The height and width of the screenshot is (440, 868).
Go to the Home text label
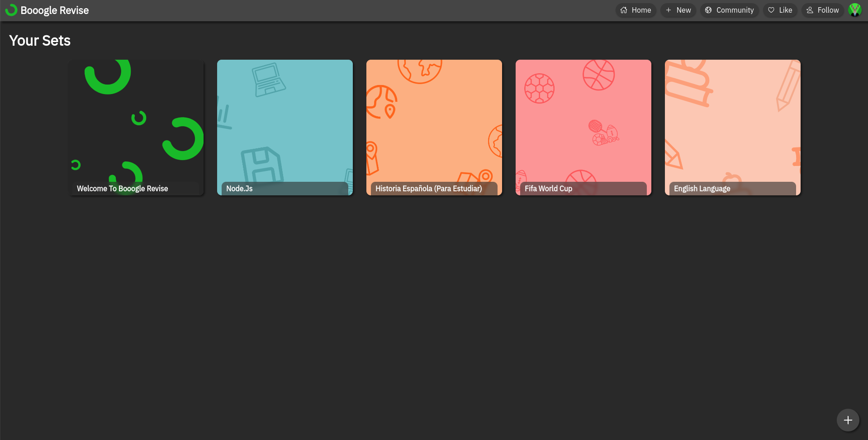(x=641, y=10)
